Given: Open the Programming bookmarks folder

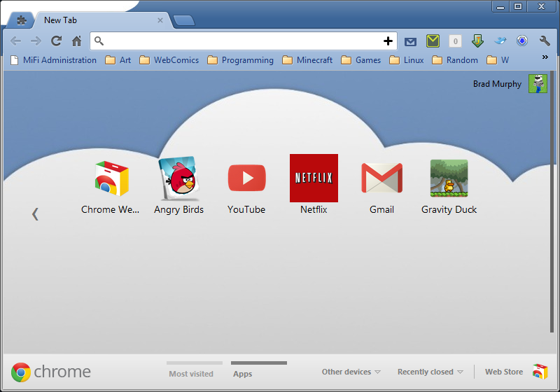Looking at the screenshot, I should pos(240,60).
